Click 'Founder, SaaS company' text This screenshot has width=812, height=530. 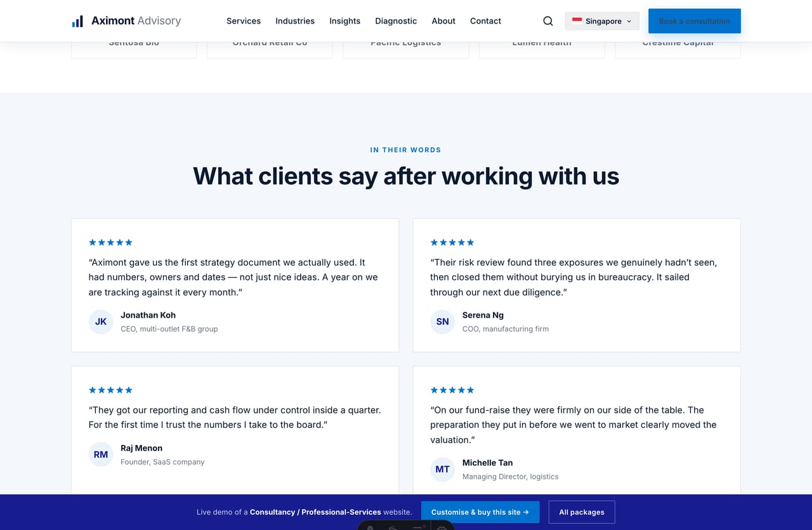pos(162,462)
